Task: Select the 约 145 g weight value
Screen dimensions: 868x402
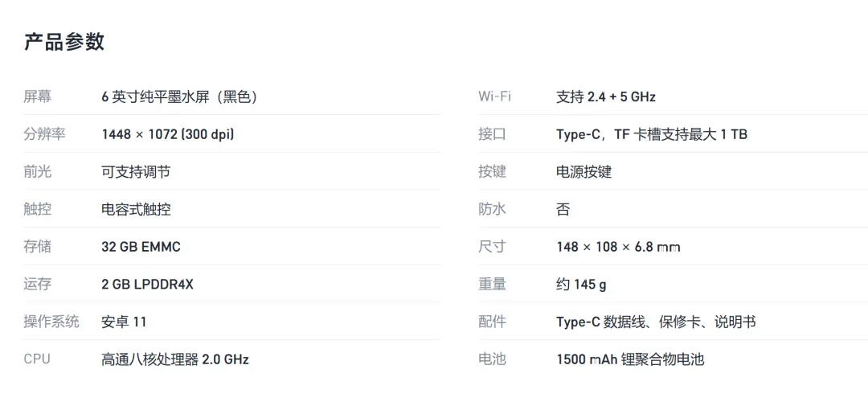Action: point(581,285)
